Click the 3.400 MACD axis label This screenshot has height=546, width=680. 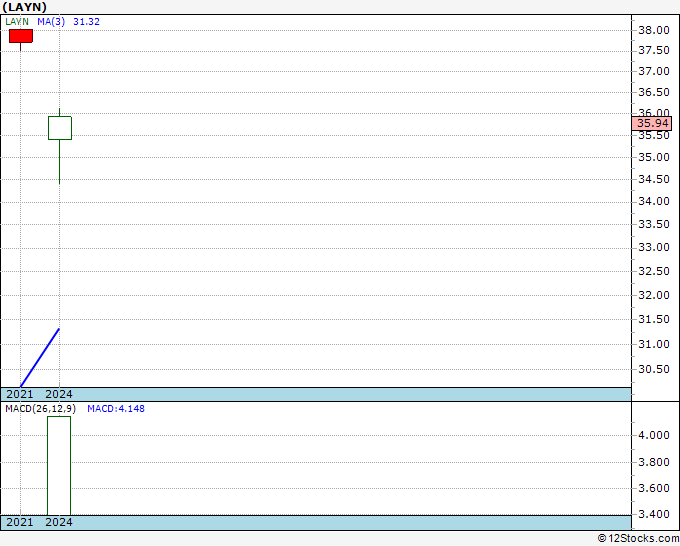[654, 514]
